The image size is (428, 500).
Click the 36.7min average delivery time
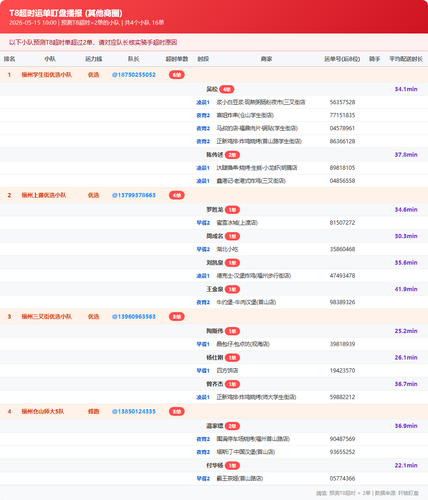[x=406, y=384]
